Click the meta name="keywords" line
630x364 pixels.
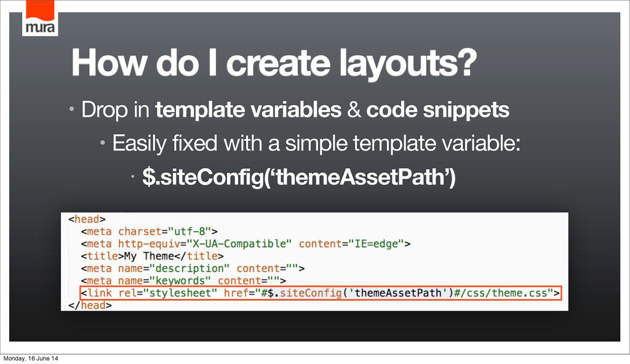tap(183, 280)
